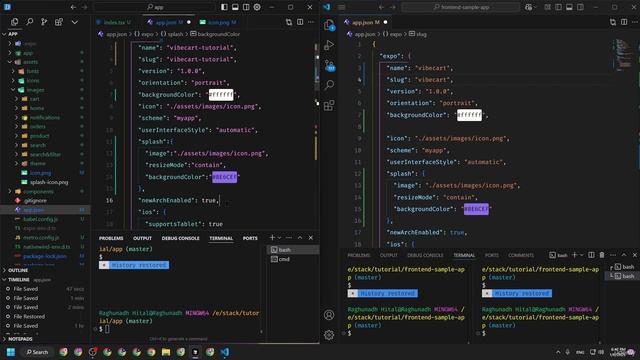Open OUTPUT tab in left panel
The image size is (640, 360).
pos(142,238)
